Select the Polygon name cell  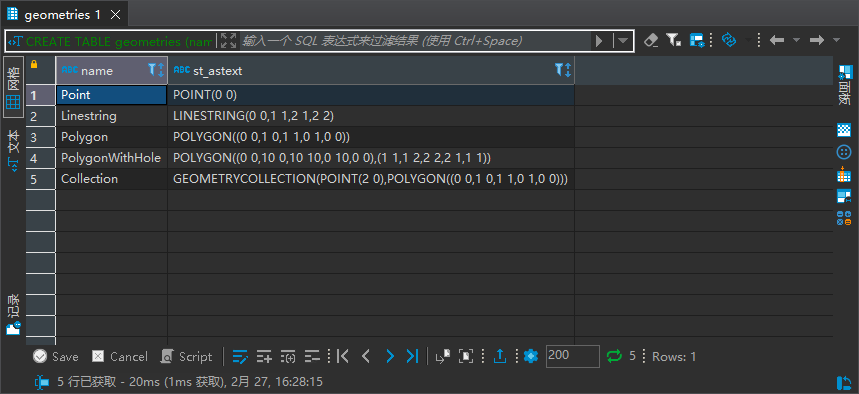pos(112,137)
